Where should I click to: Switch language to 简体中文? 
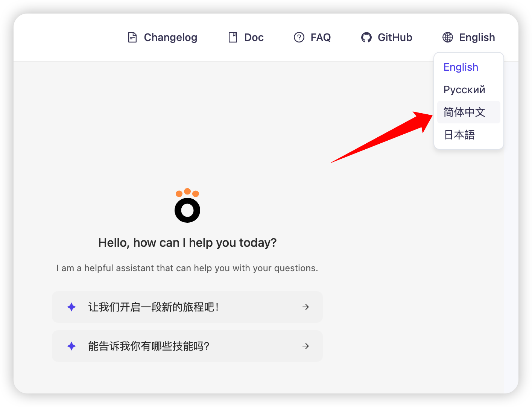click(464, 112)
